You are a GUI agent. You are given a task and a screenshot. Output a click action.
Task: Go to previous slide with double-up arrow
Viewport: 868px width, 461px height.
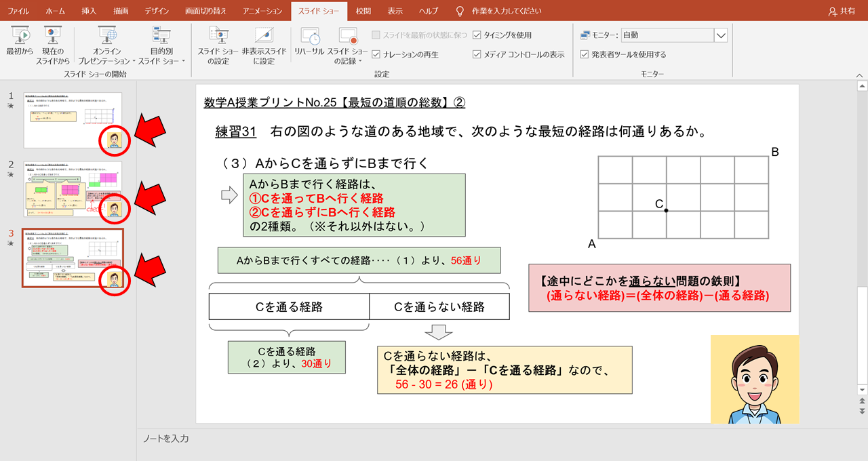862,401
